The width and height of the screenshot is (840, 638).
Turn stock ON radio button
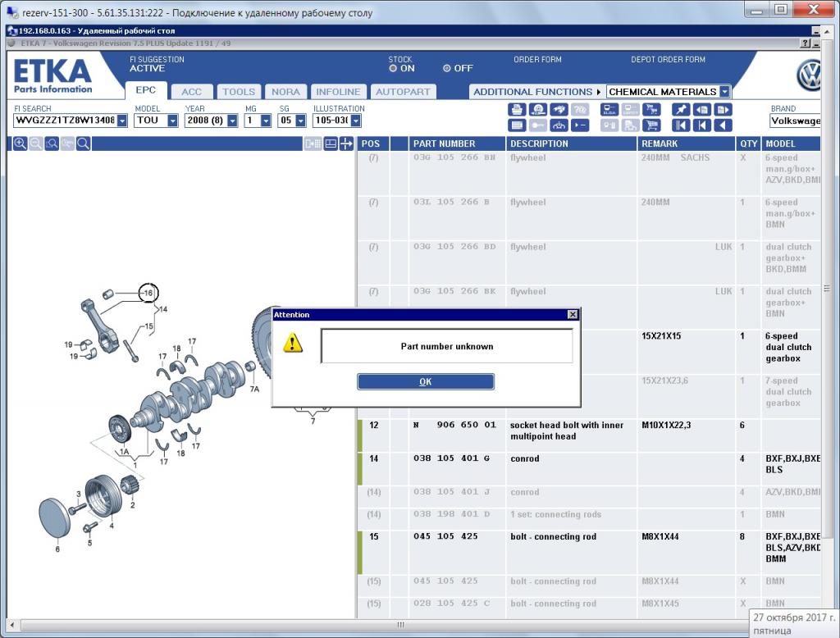[x=393, y=69]
